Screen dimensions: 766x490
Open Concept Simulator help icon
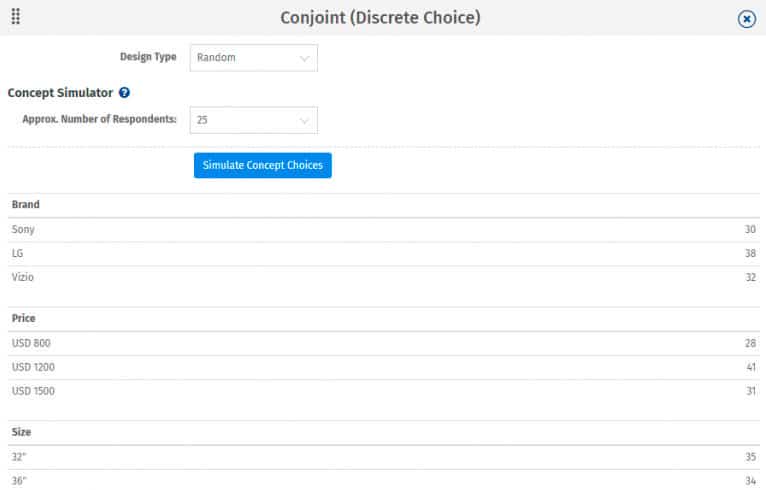125,92
